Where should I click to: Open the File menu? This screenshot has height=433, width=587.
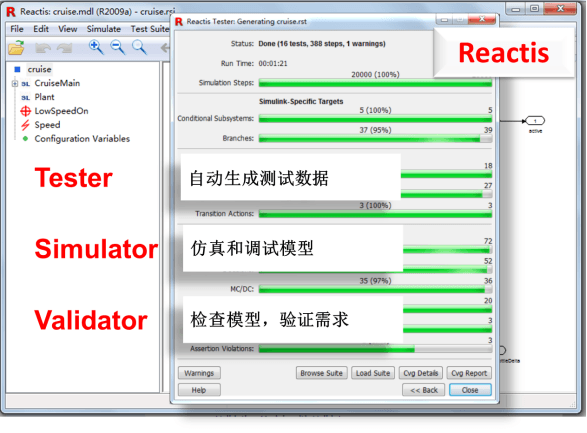pos(17,29)
